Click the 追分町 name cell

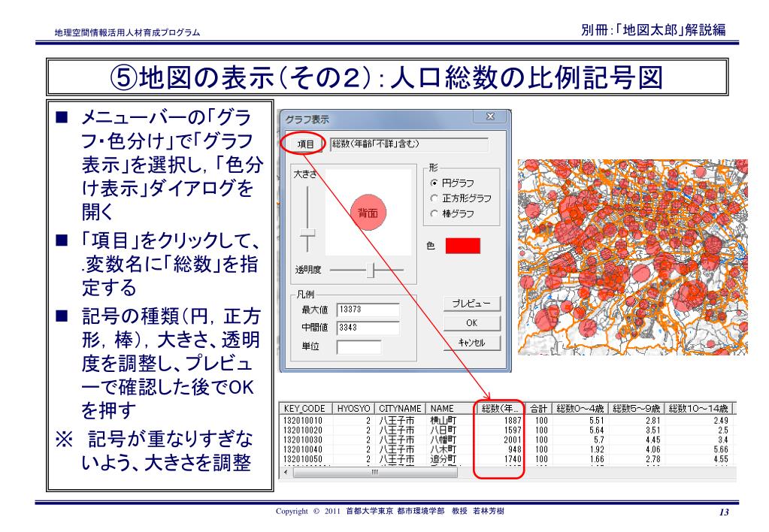point(443,459)
